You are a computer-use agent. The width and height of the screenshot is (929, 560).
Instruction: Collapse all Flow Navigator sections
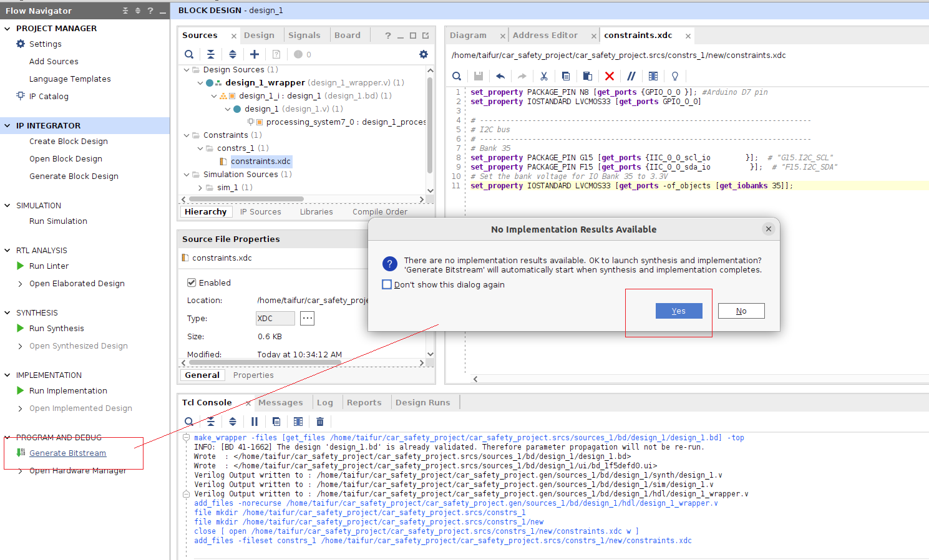(125, 11)
